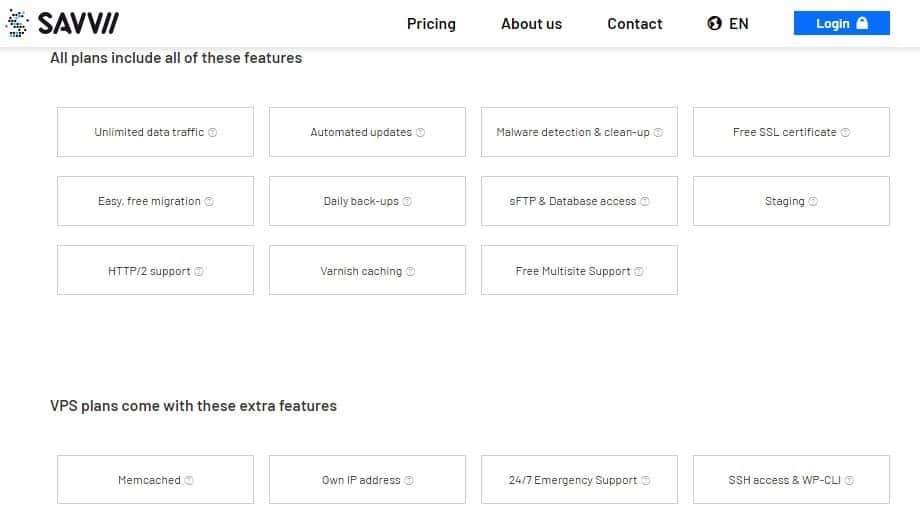Click the Savvii logo icon
This screenshot has width=920, height=520.
coord(17,23)
